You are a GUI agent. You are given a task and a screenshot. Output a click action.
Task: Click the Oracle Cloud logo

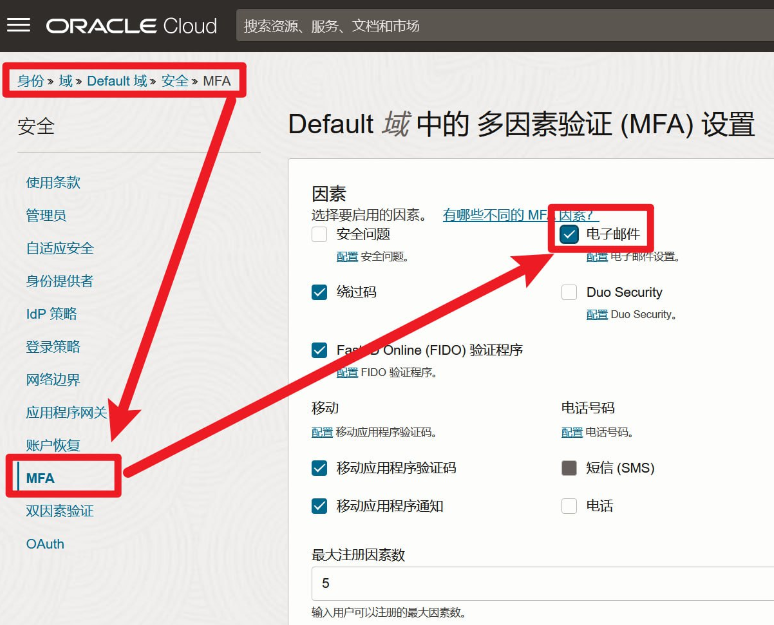131,26
